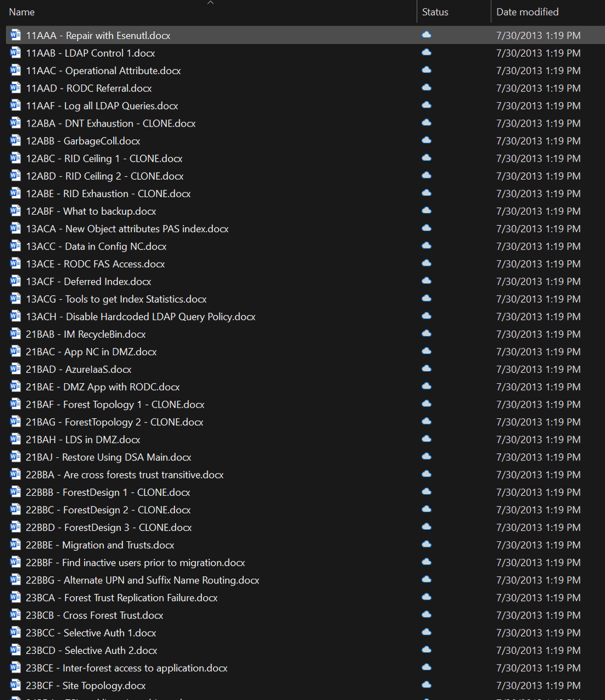Select file 22BBC - ForestDesign 2 - CLONE.docx
Screen dimensions: 605x700
[108, 510]
